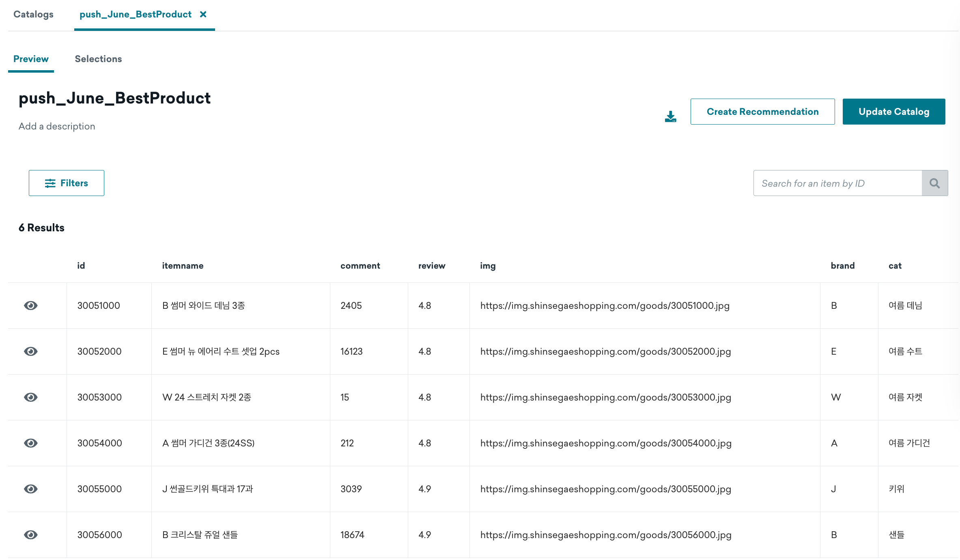This screenshot has width=960, height=560.
Task: View item 30056000 via eye icon
Action: 31,535
